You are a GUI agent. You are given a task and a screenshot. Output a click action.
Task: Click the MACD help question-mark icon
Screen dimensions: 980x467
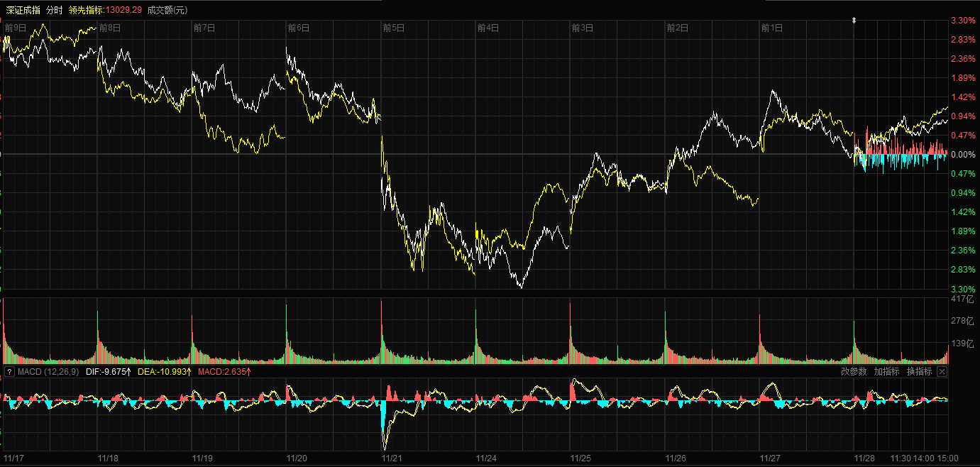[x=9, y=371]
